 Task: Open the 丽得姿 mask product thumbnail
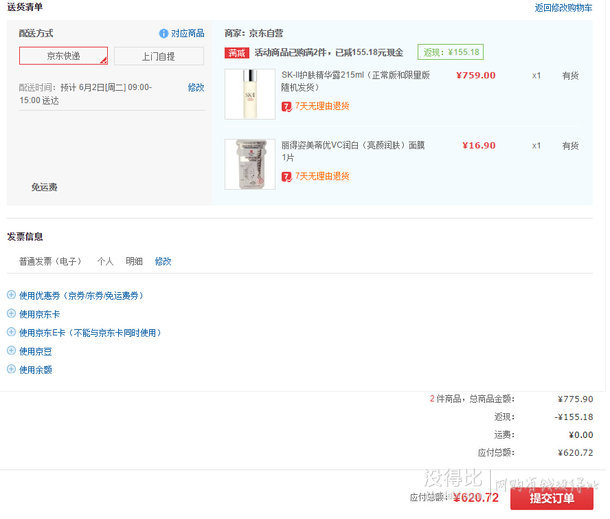pos(250,164)
